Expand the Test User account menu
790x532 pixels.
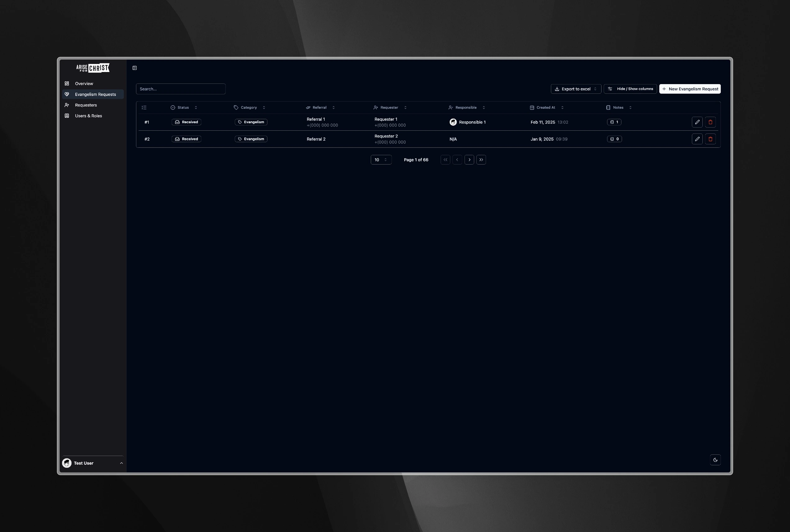click(x=93, y=463)
